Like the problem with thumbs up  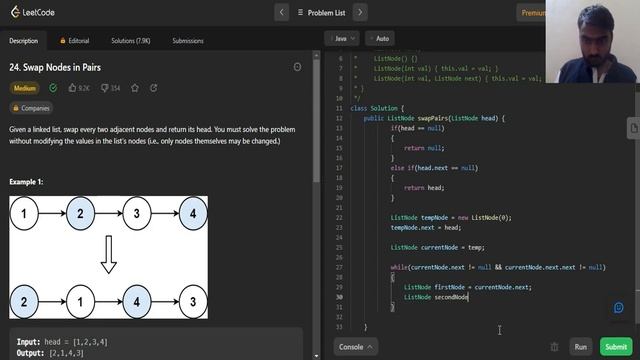pos(79,88)
